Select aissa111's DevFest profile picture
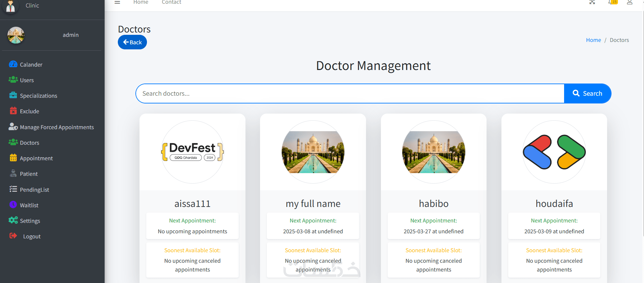644x283 pixels. click(x=192, y=152)
